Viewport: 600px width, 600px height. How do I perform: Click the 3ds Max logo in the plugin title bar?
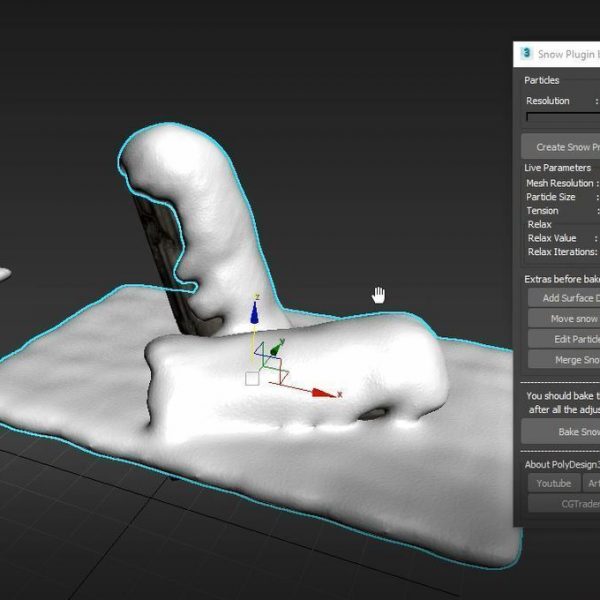tap(526, 54)
